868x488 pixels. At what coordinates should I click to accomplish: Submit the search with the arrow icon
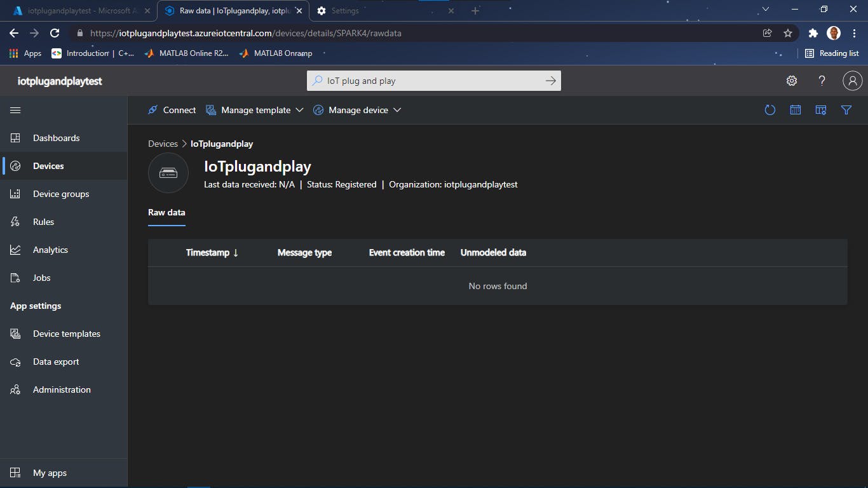[x=551, y=81]
